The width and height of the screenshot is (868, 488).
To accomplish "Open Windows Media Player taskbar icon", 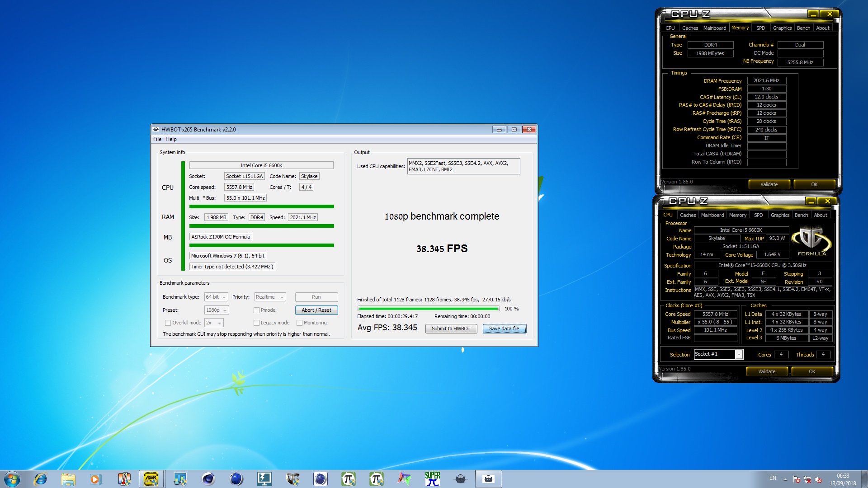I will click(x=95, y=479).
